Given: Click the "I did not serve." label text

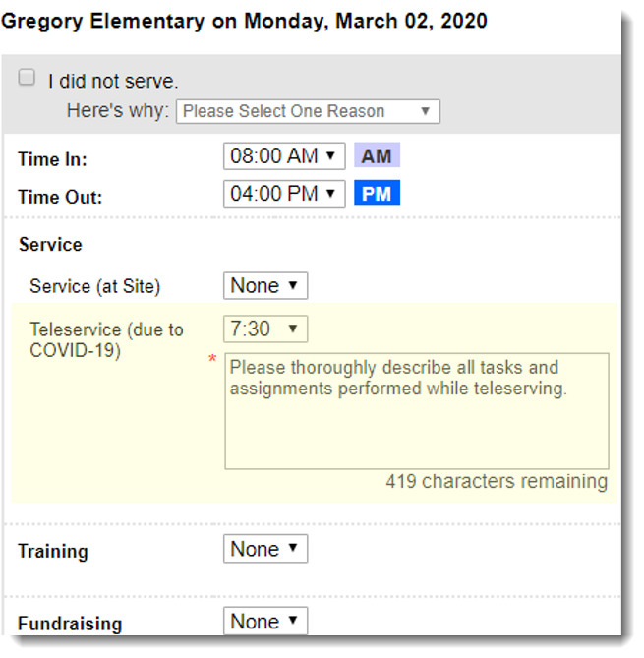Looking at the screenshot, I should coord(113,82).
